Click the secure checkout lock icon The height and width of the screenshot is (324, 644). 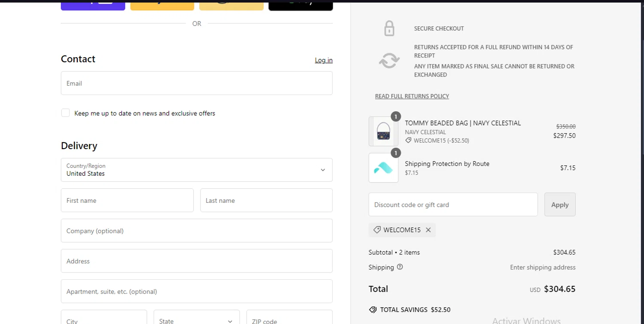pyautogui.click(x=389, y=28)
